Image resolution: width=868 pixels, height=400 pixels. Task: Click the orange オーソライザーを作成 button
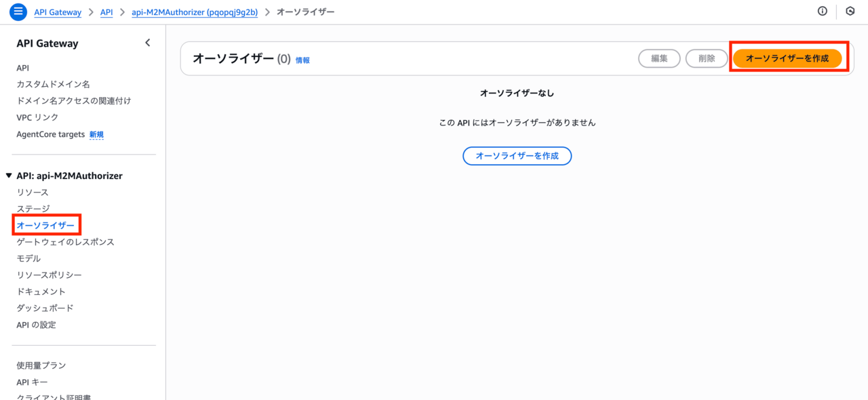point(787,58)
